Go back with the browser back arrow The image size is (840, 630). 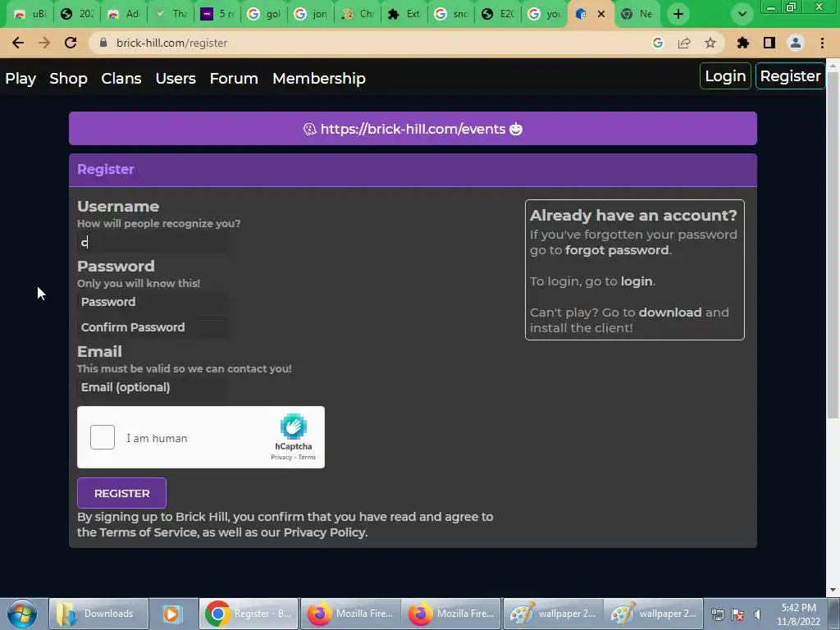(x=18, y=43)
